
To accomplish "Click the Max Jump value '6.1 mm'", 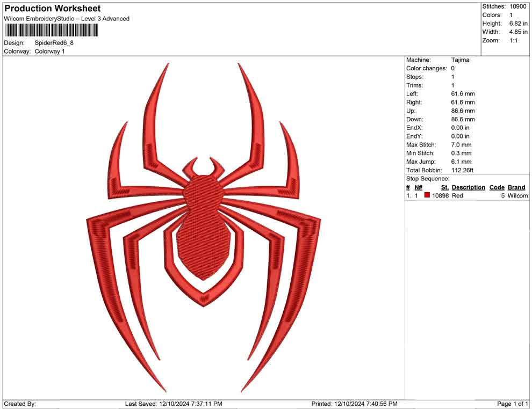I will click(461, 162).
